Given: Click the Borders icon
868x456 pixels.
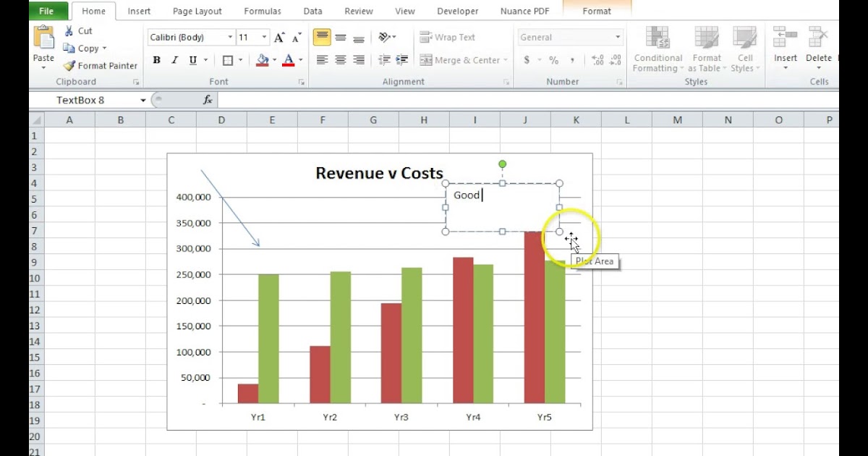Looking at the screenshot, I should 228,61.
